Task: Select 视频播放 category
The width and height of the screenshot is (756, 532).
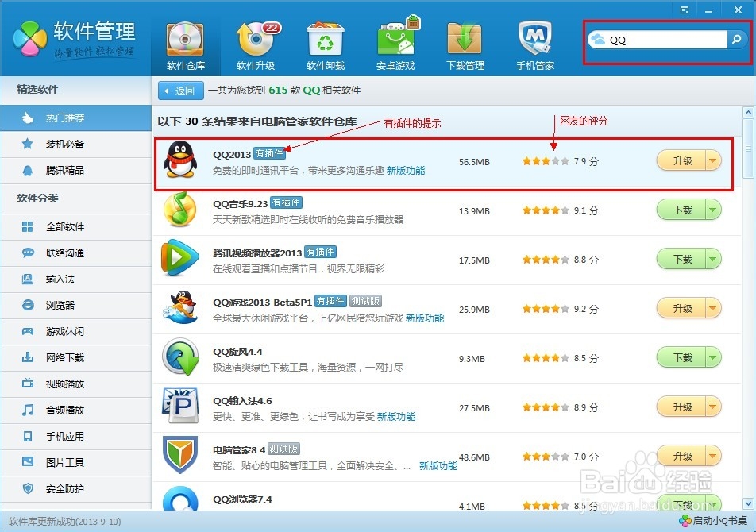Action: 75,384
